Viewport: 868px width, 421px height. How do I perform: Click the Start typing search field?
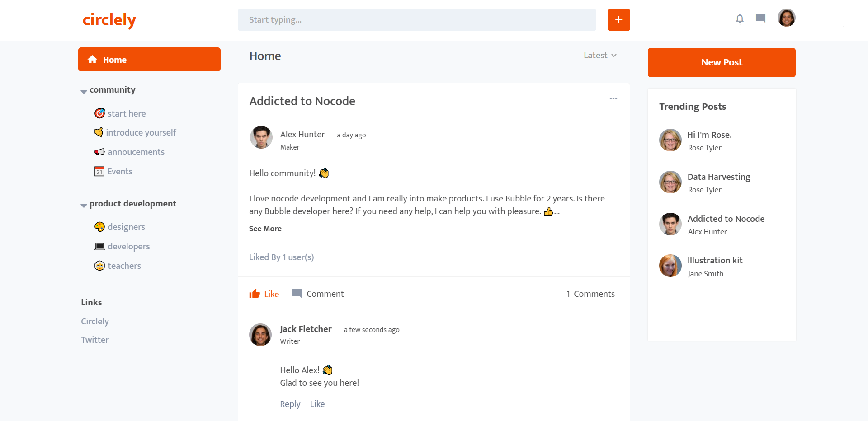coord(417,20)
